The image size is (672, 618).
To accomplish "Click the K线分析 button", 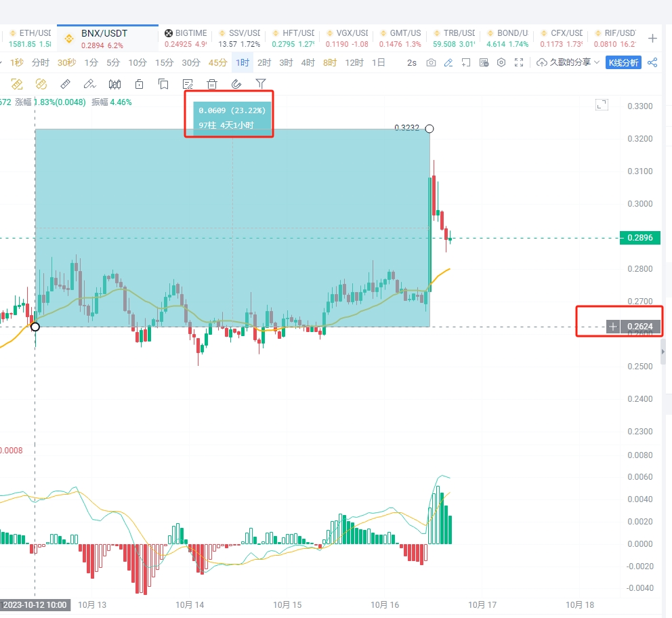I will tap(623, 62).
